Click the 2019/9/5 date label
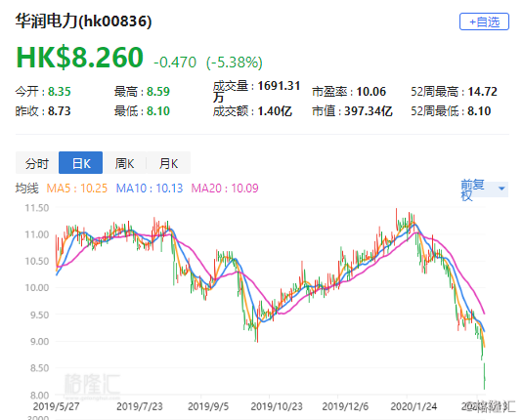The image size is (523, 420). [208, 406]
